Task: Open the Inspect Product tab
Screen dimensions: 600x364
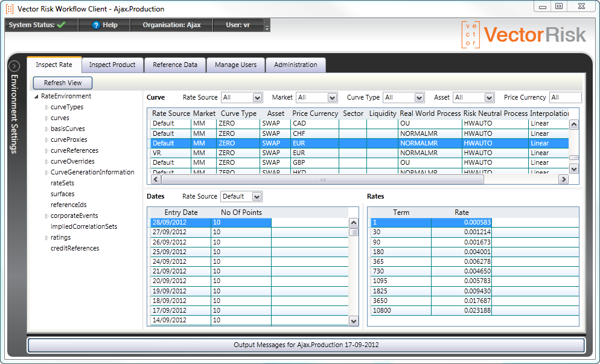Action: tap(112, 65)
